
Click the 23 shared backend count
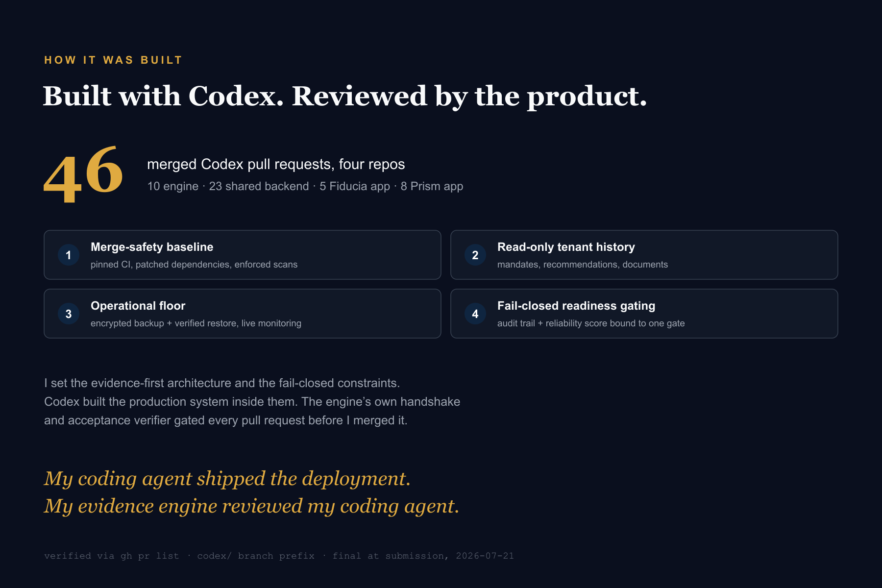click(259, 186)
